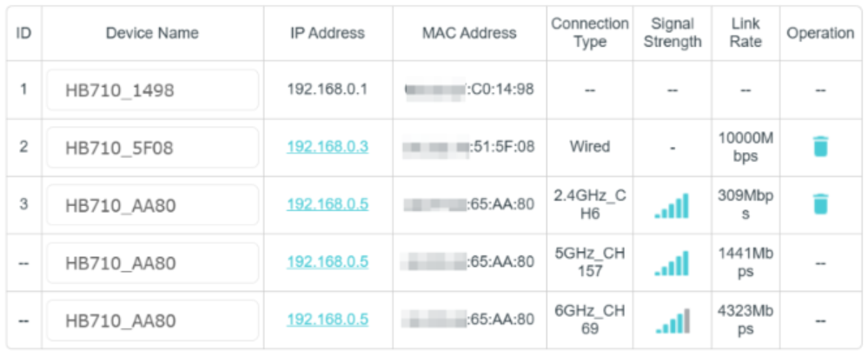Click the Device Name column header
The height and width of the screenshot is (357, 868).
[152, 33]
